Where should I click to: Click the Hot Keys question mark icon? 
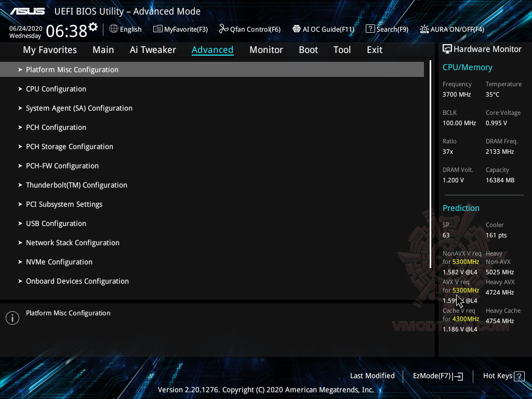click(x=519, y=376)
